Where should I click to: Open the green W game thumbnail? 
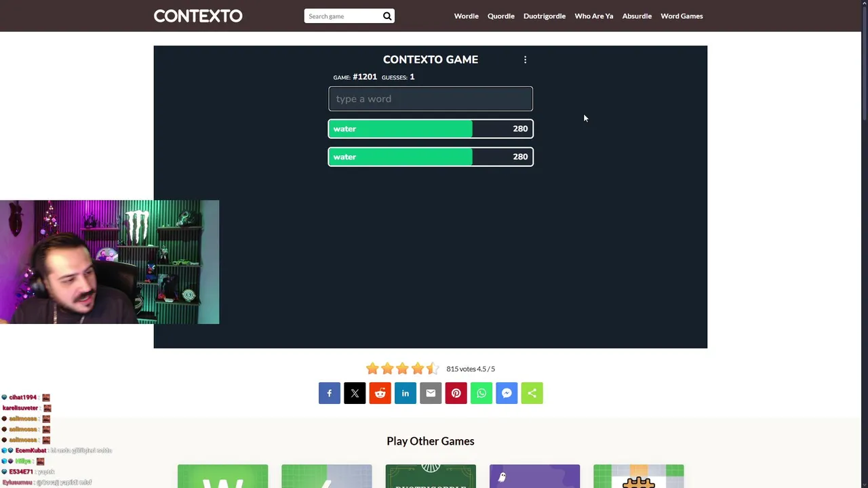(x=223, y=476)
